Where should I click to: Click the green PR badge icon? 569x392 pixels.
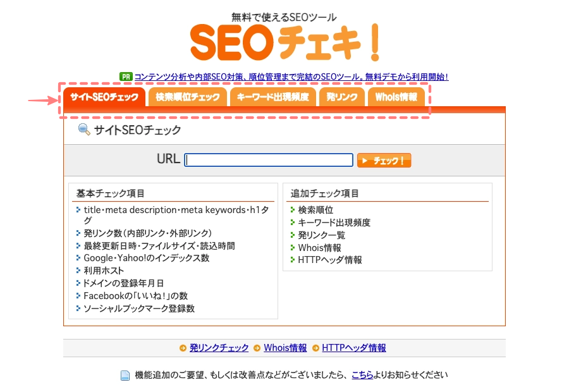(x=126, y=77)
